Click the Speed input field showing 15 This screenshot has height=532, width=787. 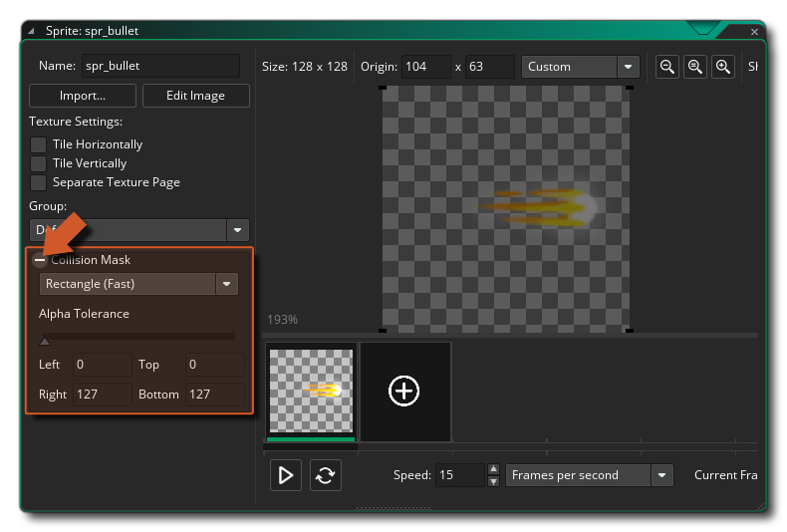point(460,475)
